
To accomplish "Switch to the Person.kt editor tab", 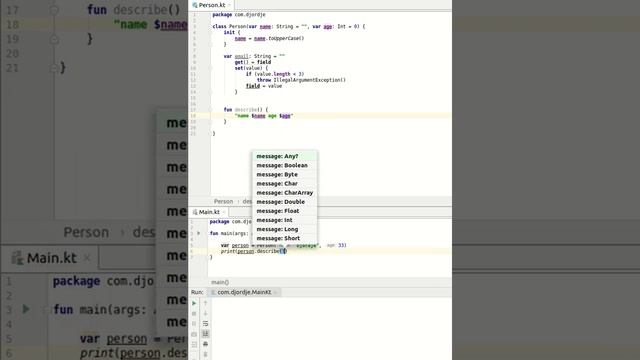I will (211, 5).
